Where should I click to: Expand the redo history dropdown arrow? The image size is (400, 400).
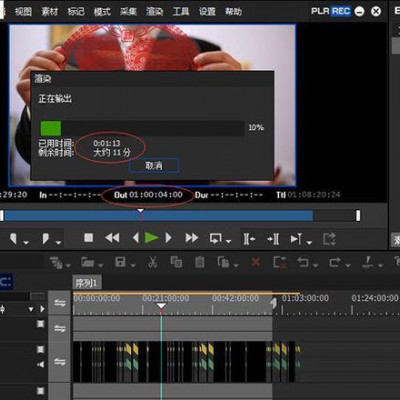coord(348,265)
